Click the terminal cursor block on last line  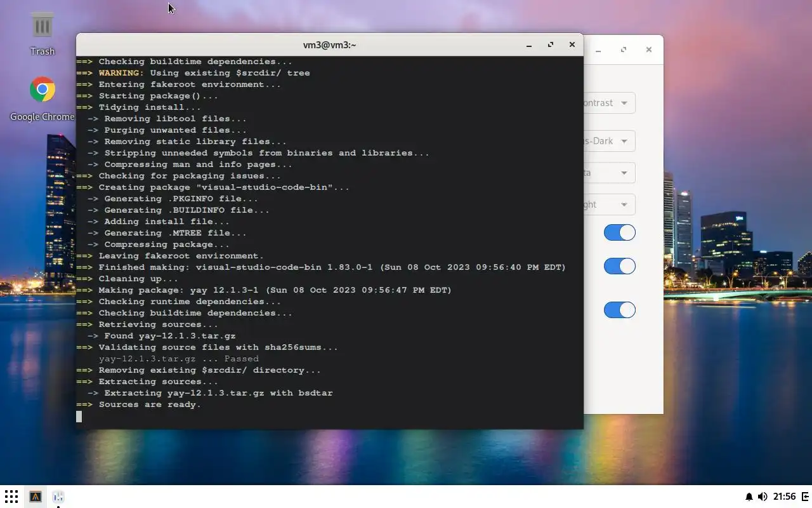click(79, 417)
